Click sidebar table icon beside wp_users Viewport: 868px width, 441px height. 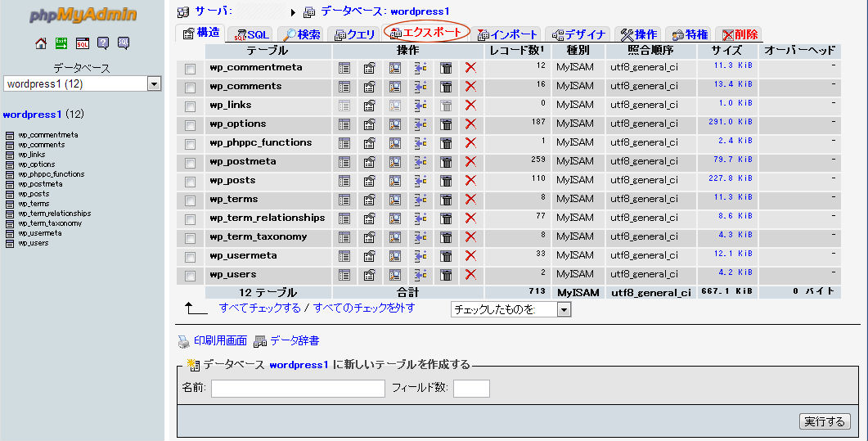(10, 244)
